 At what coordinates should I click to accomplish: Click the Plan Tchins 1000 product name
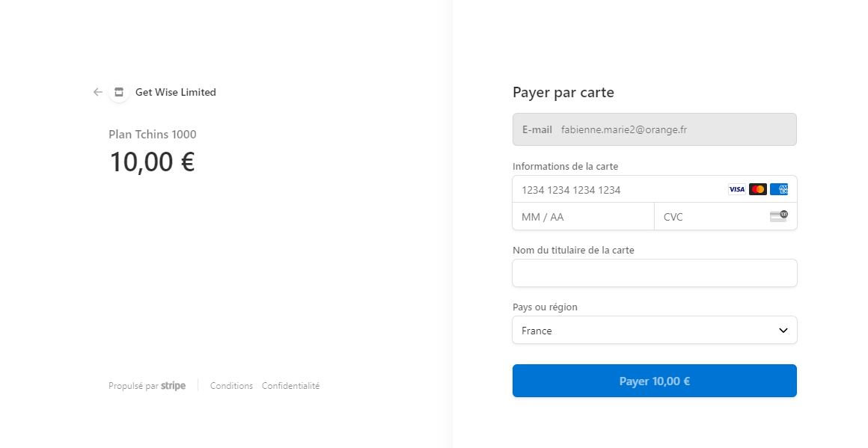point(153,135)
